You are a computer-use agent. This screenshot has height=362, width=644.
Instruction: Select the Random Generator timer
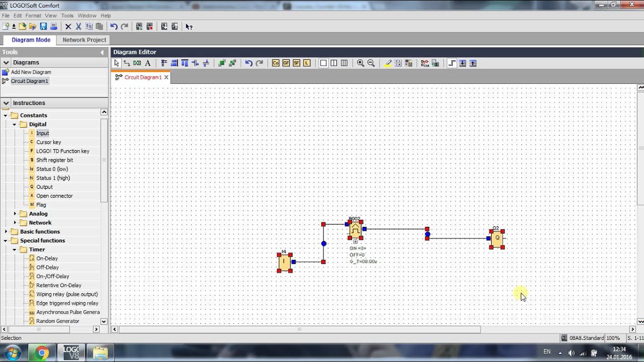[57, 321]
